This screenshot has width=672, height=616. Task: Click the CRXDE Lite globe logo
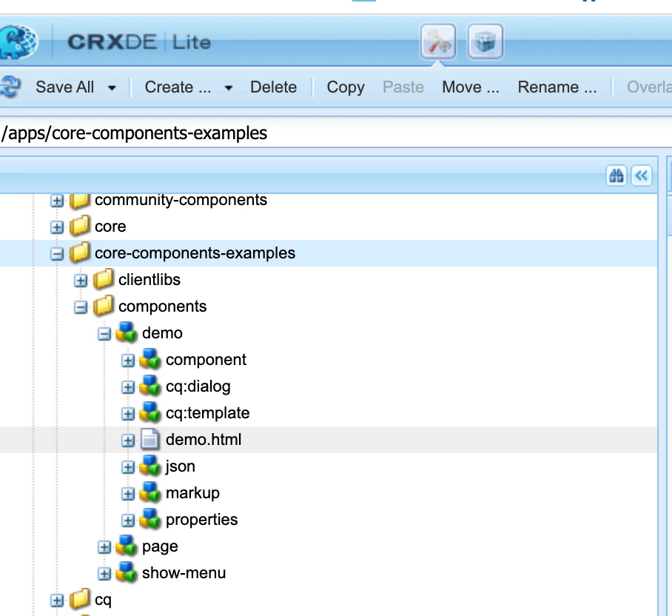pos(18,41)
